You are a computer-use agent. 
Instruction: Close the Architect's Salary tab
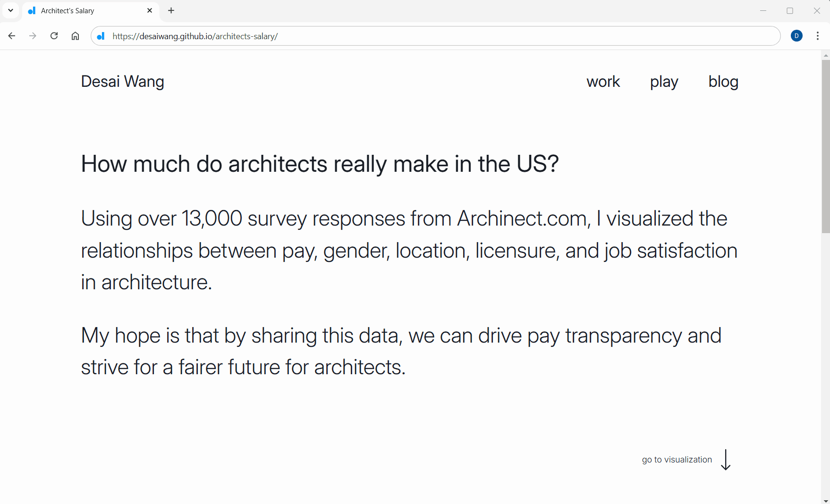(150, 10)
